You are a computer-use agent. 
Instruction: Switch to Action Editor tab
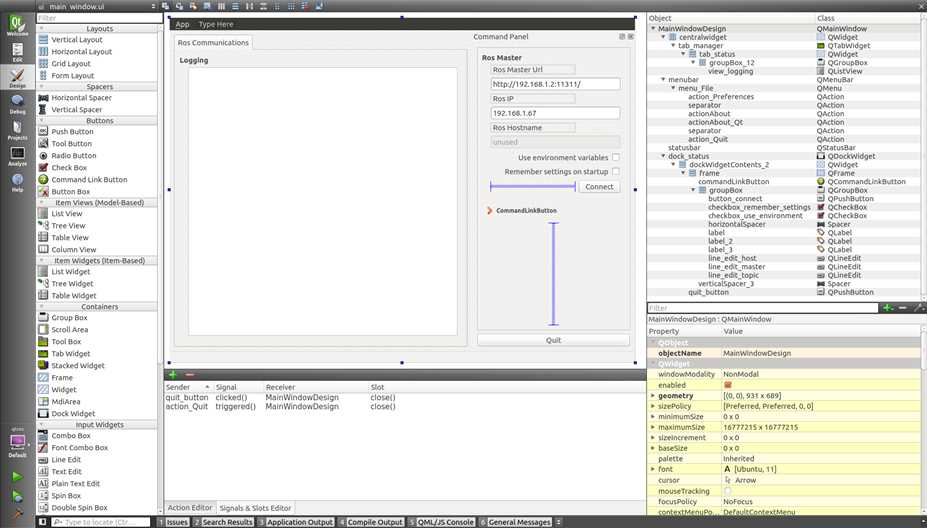coord(189,507)
